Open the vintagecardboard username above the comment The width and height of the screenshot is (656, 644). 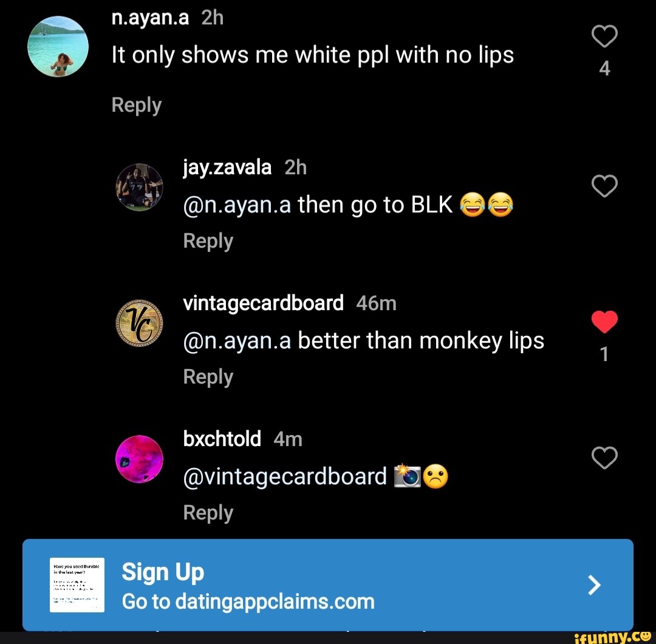263,303
